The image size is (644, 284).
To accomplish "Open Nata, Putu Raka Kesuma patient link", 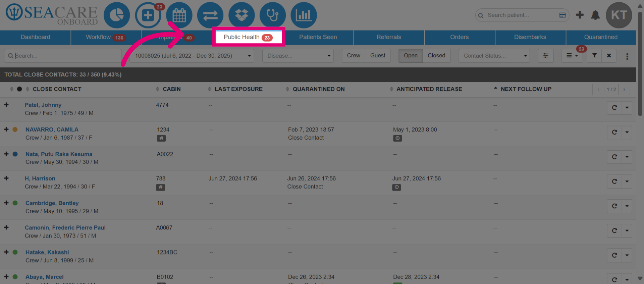I will click(x=59, y=154).
